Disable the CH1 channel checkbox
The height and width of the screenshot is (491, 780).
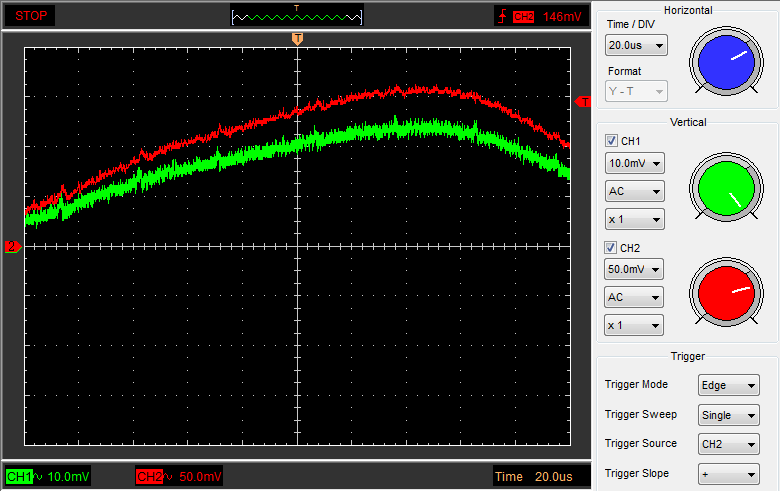(611, 141)
